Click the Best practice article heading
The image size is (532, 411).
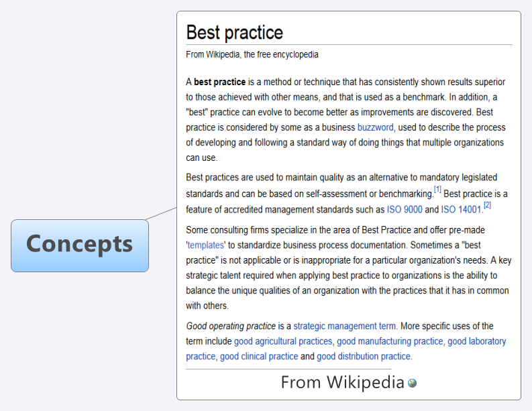(x=234, y=33)
